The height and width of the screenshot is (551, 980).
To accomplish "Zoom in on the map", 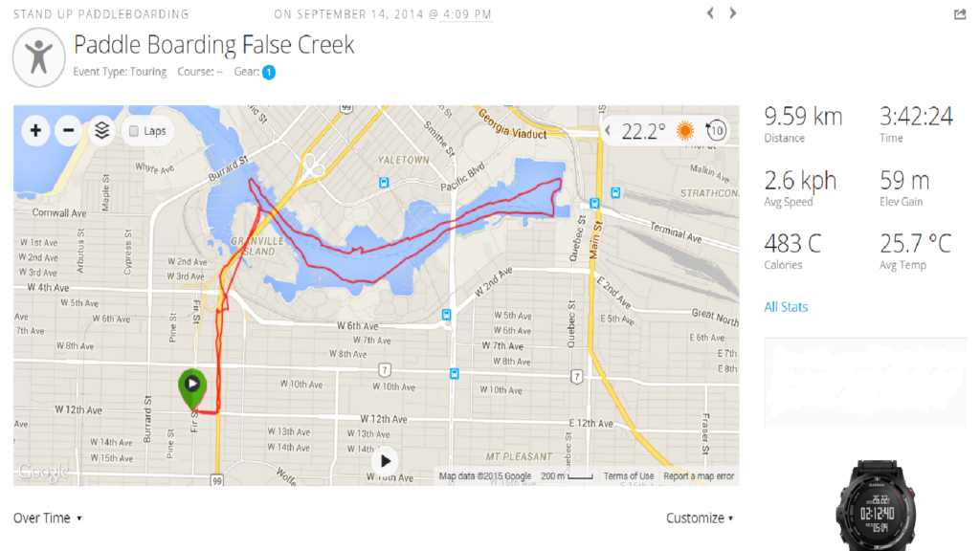I will coord(35,130).
